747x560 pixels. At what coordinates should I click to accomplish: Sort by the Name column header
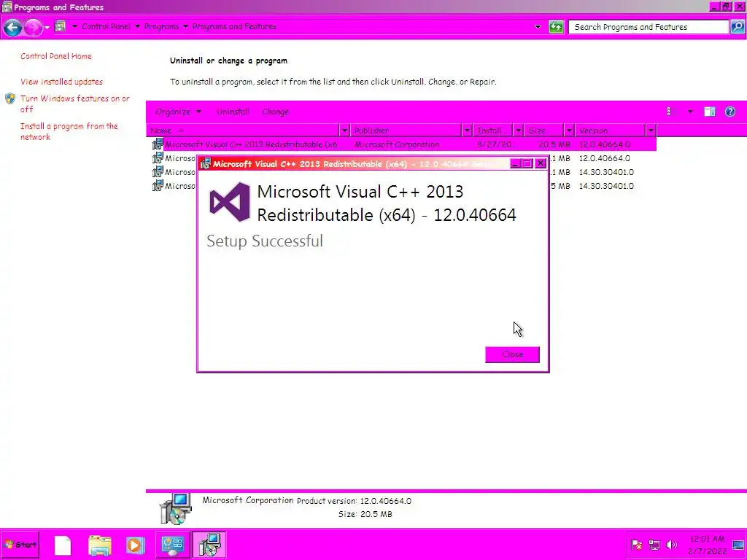point(243,131)
